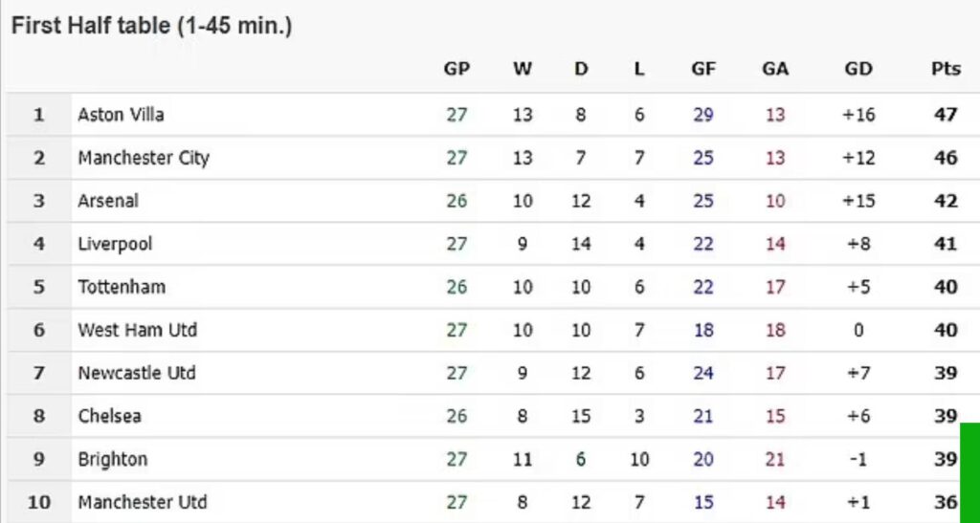
Task: Select Aston Villa's 47 points cell
Action: [x=946, y=115]
